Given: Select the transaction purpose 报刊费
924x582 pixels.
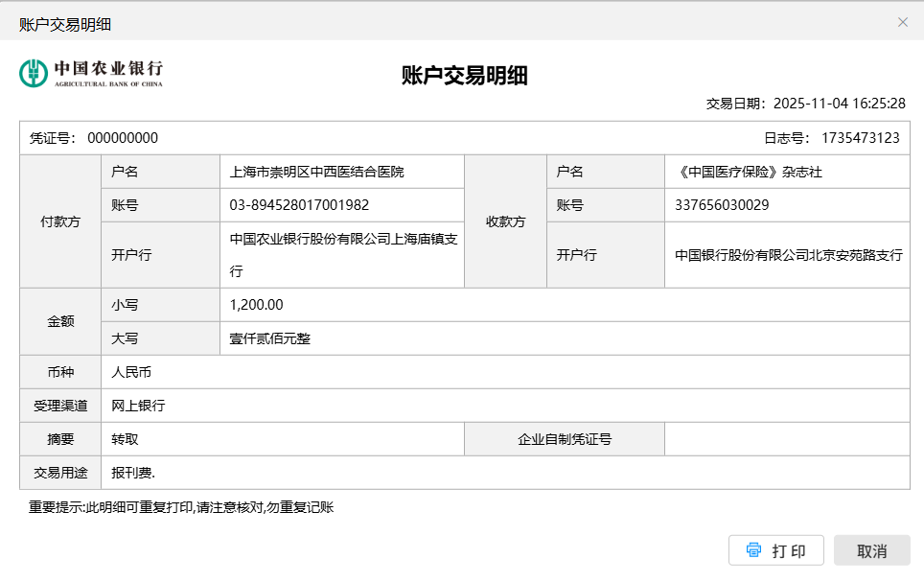Looking at the screenshot, I should point(133,473).
